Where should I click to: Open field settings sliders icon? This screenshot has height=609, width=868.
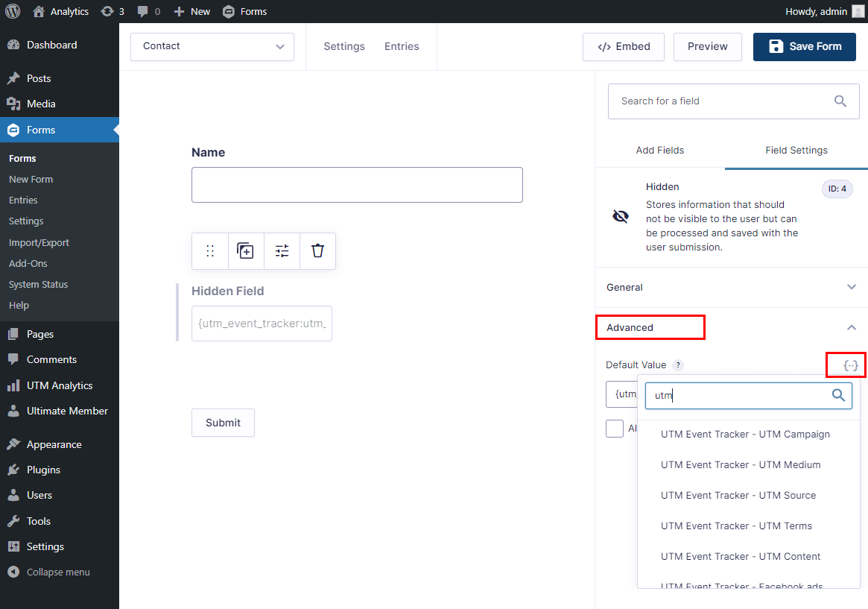pyautogui.click(x=282, y=250)
